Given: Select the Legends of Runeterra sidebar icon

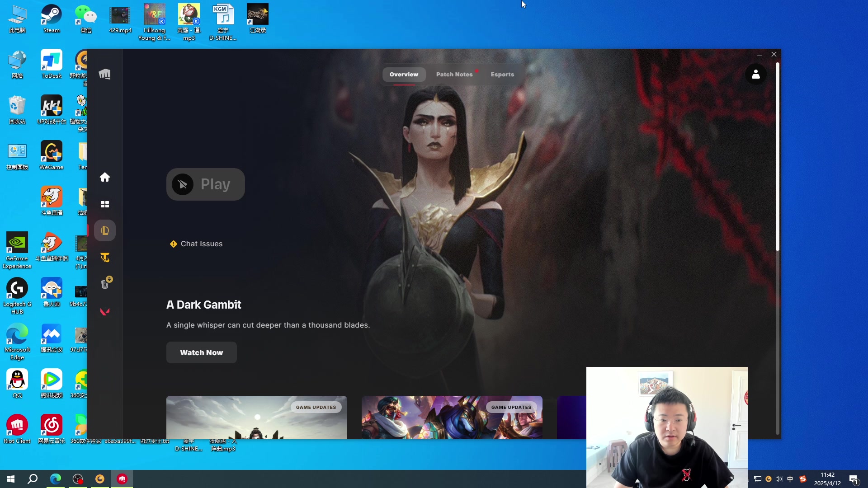Looking at the screenshot, I should (x=106, y=283).
